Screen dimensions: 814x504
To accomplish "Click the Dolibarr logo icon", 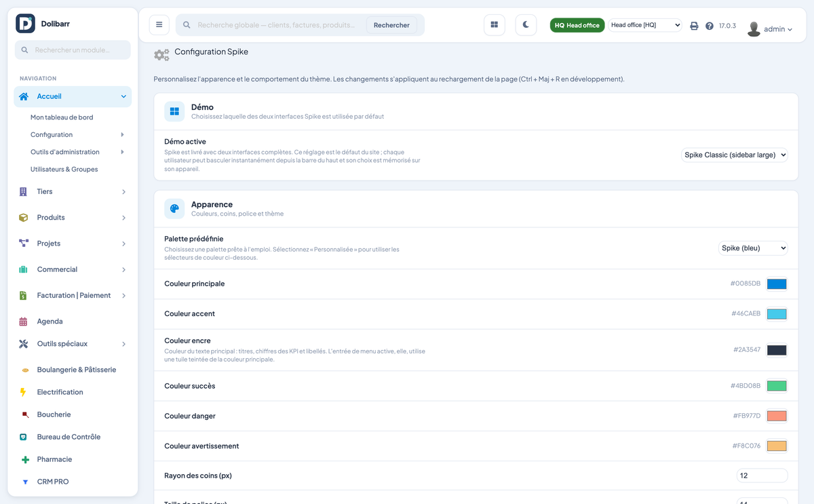I will [x=25, y=24].
